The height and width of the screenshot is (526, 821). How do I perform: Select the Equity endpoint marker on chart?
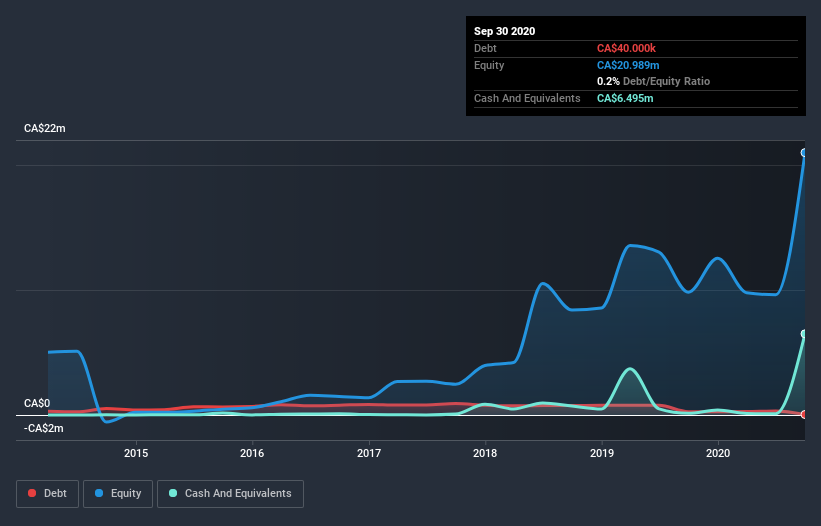coord(804,153)
